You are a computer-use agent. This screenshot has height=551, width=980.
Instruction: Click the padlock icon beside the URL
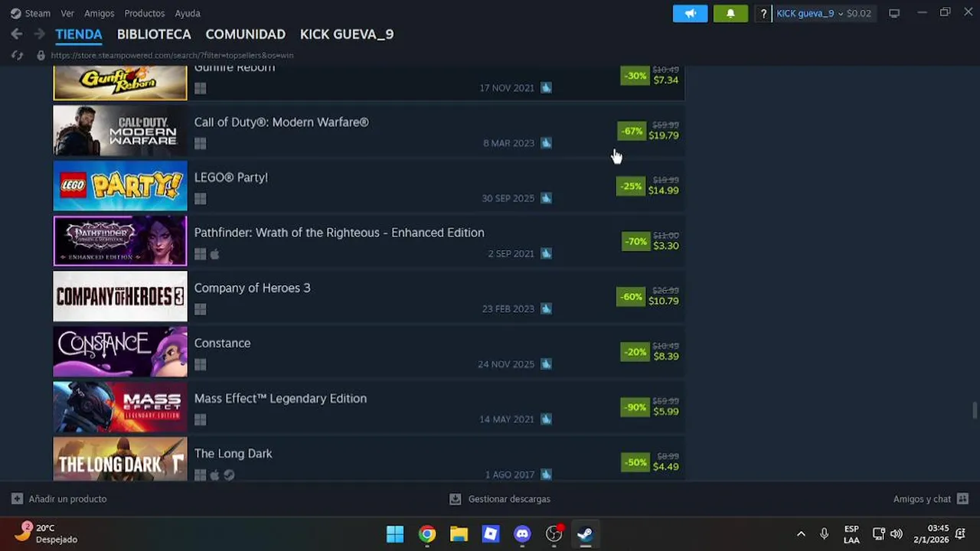(41, 55)
